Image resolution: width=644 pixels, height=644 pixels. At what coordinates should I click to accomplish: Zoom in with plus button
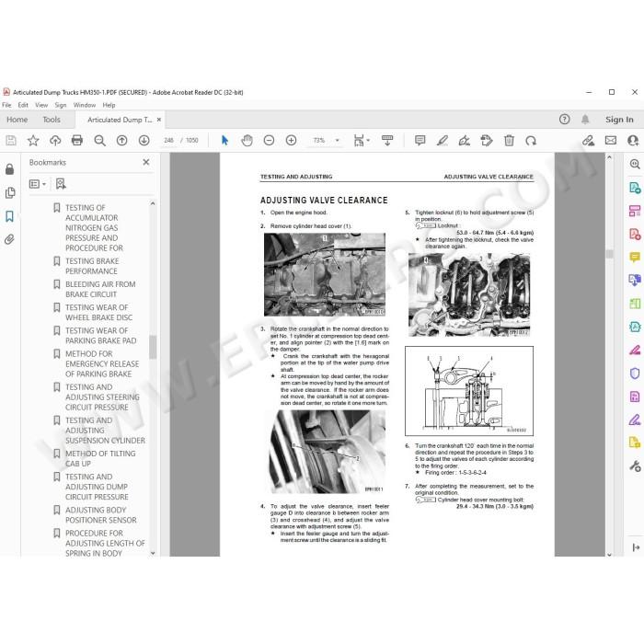coord(292,141)
